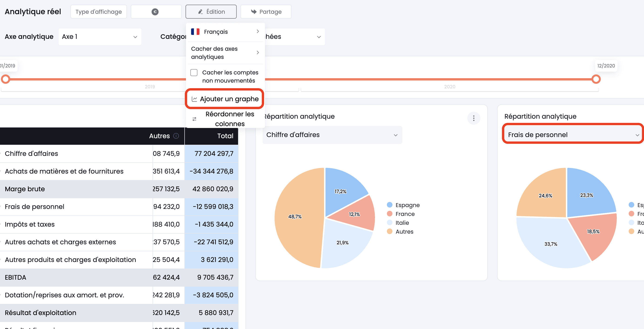Click the total value 42 860 020,9
Viewport: 644px width, 329px height.
pyautogui.click(x=213, y=189)
